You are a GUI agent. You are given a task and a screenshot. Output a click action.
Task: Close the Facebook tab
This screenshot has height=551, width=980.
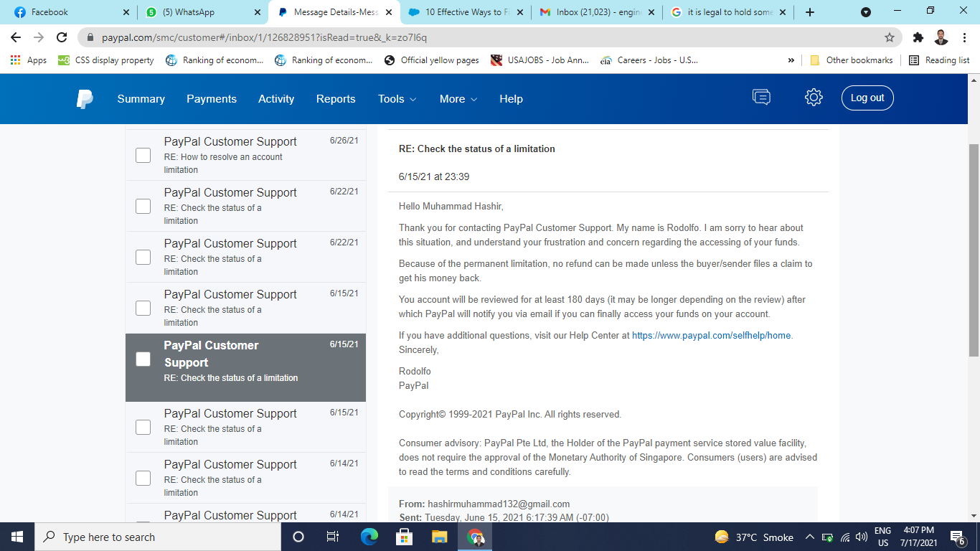[126, 12]
